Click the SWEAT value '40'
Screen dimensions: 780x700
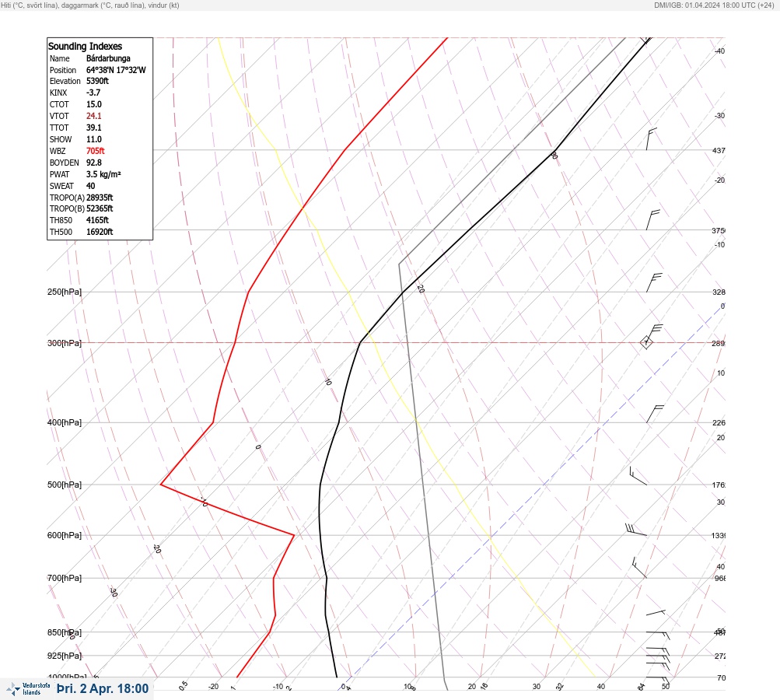(x=90, y=186)
